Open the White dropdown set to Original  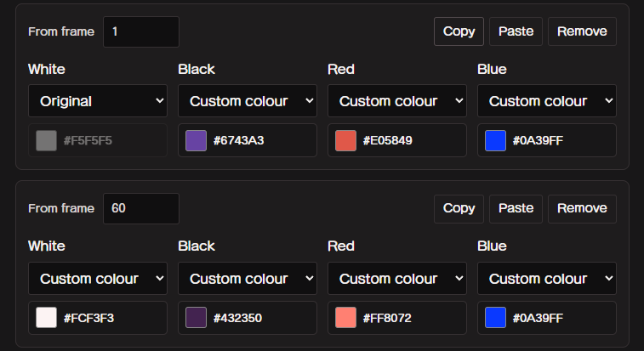98,101
